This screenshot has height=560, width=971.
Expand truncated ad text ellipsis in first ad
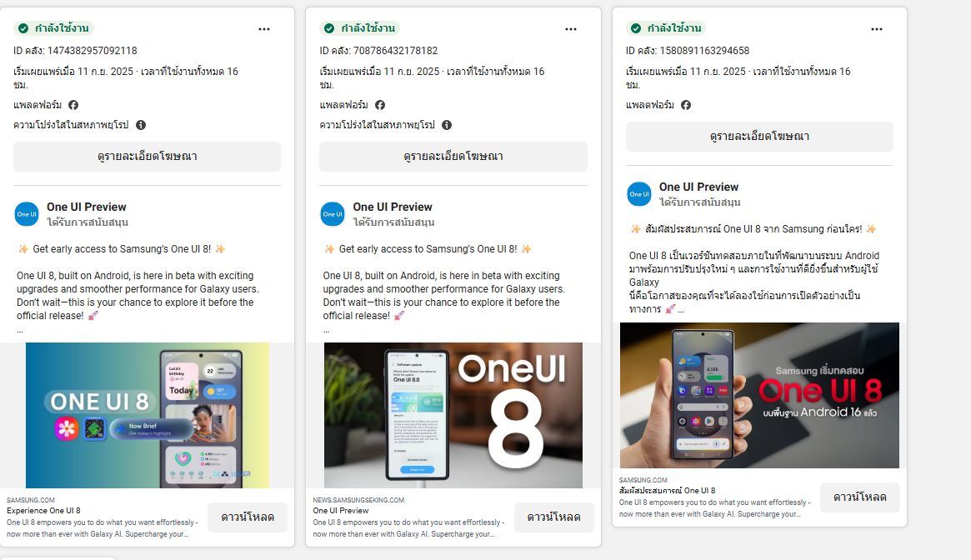[x=20, y=330]
